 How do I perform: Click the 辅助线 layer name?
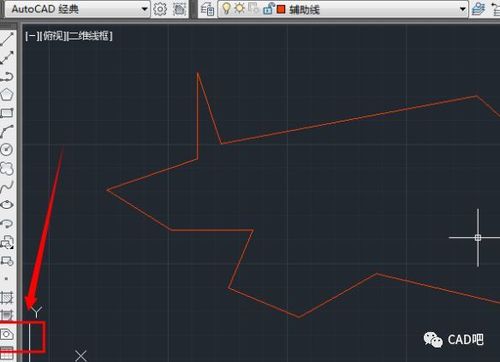pyautogui.click(x=304, y=10)
